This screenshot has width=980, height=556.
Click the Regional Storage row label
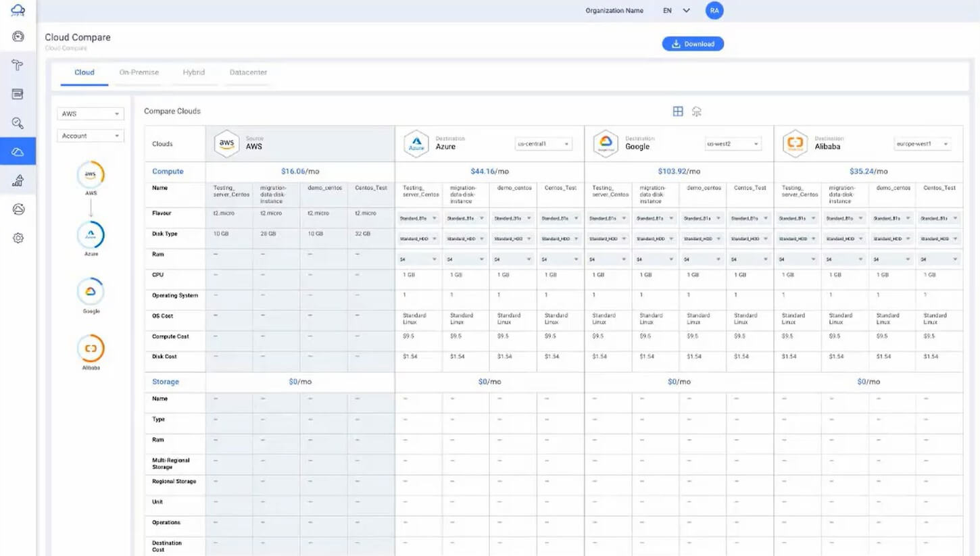pyautogui.click(x=174, y=482)
